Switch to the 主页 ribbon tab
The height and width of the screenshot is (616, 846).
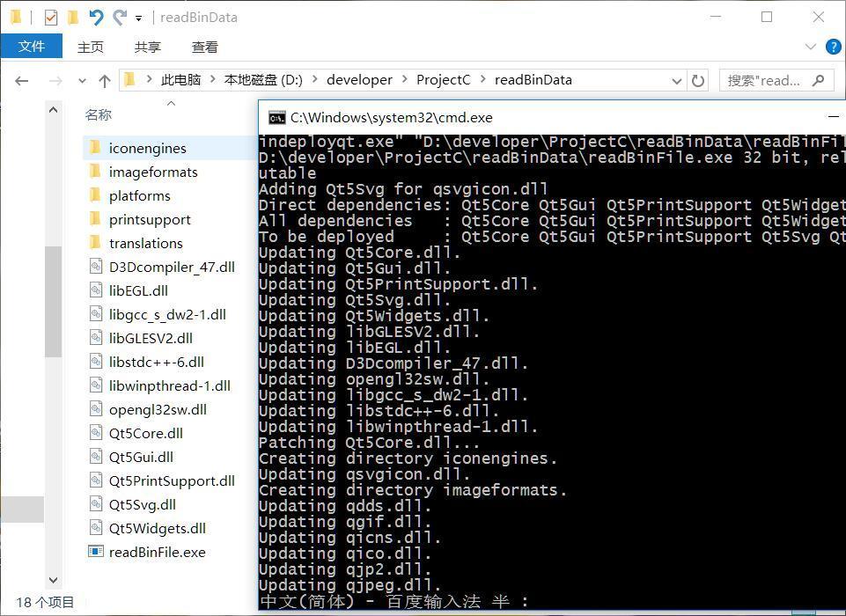[90, 47]
